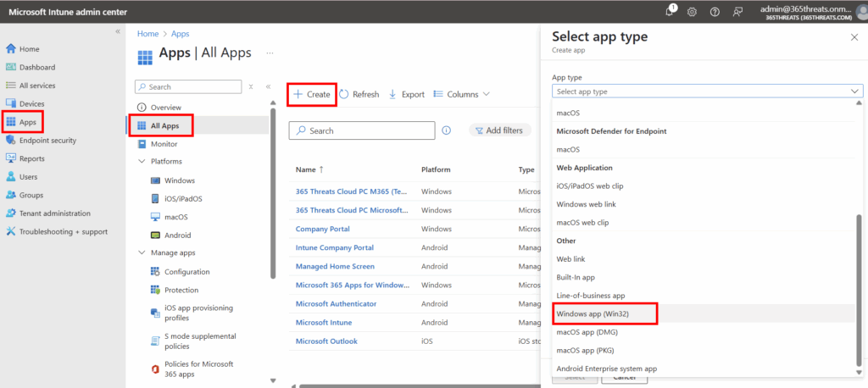This screenshot has width=868, height=388.
Task: Export the apps list
Action: point(406,95)
